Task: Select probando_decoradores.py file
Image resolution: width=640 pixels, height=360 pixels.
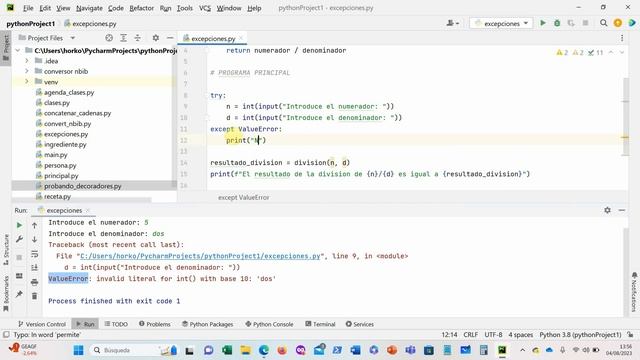Action: [82, 186]
